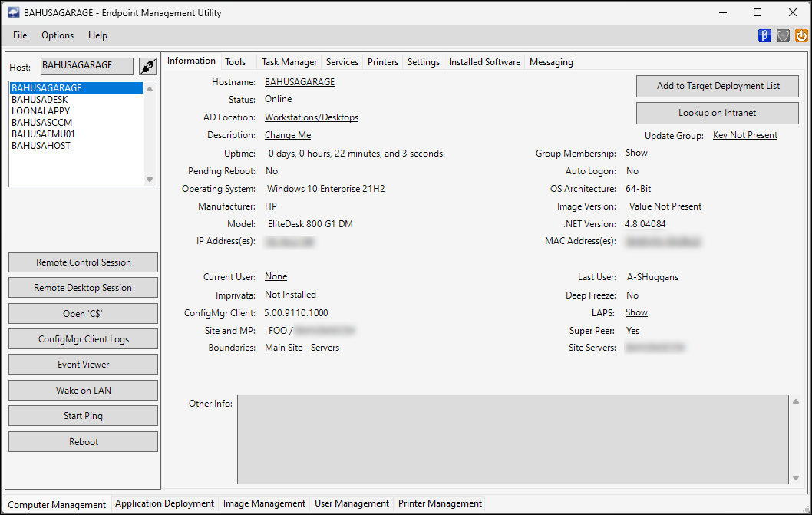Click the Uptime value text

tap(356, 154)
